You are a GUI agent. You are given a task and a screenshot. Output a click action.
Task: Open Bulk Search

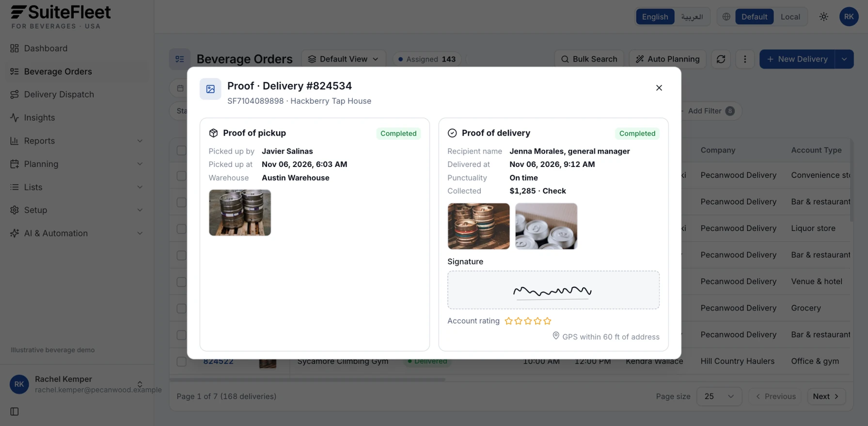pyautogui.click(x=589, y=59)
